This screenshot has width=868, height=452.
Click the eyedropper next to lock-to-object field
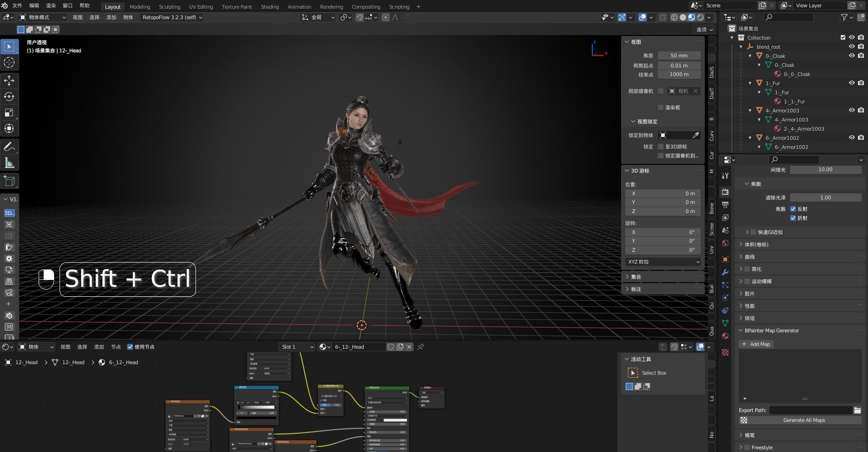point(695,135)
